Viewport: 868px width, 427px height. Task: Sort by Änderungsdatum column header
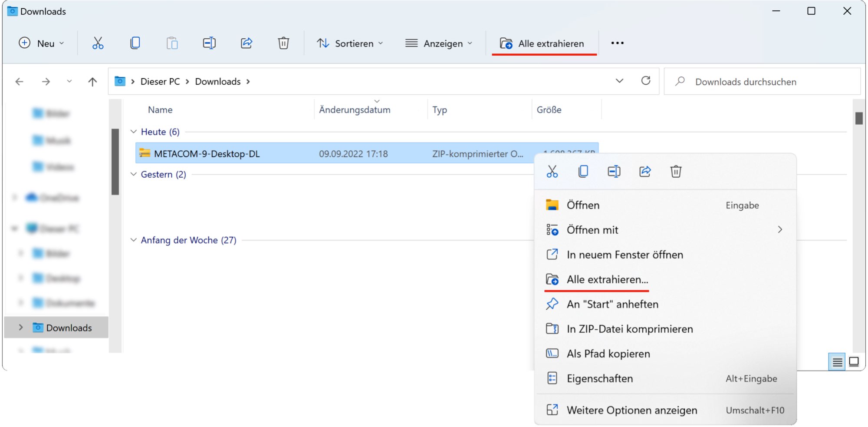355,110
